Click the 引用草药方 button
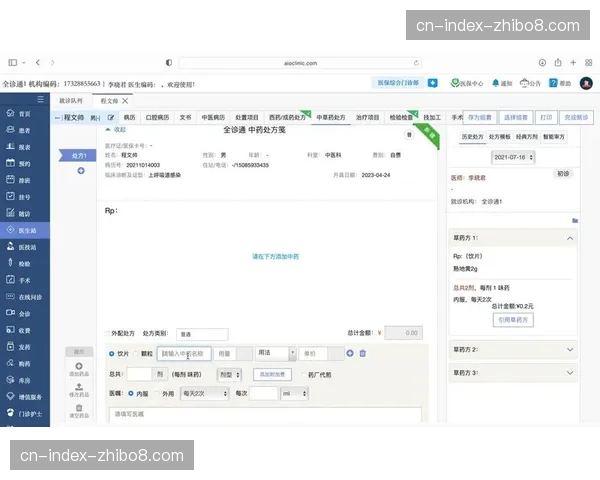600x480 pixels. click(x=513, y=320)
